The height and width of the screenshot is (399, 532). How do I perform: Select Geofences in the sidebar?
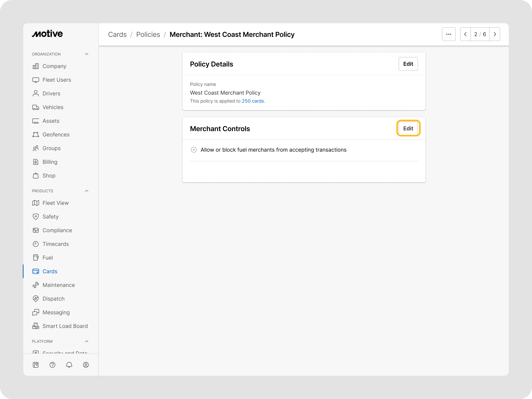click(x=56, y=135)
